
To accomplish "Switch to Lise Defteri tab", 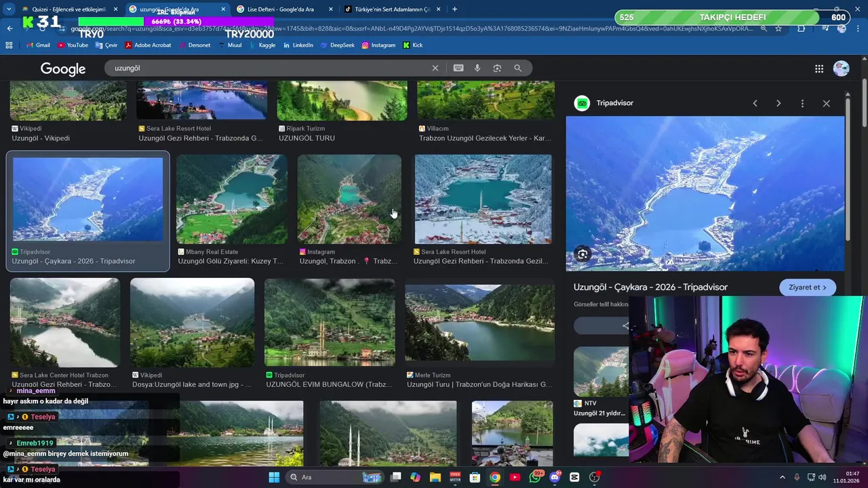I will click(285, 9).
